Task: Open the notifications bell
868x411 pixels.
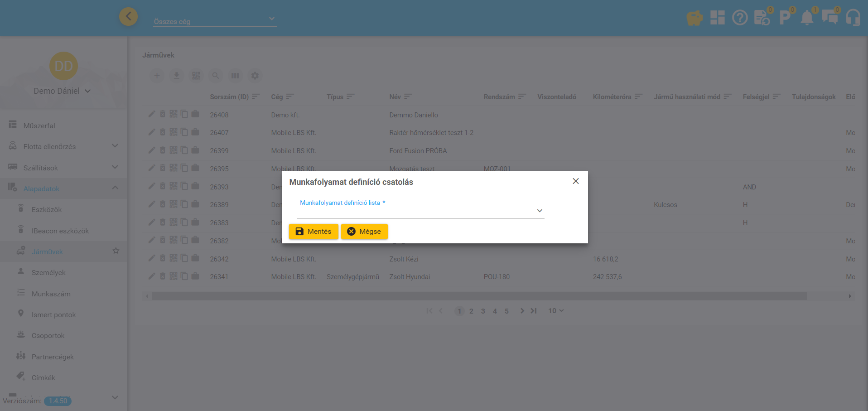Action: click(807, 18)
